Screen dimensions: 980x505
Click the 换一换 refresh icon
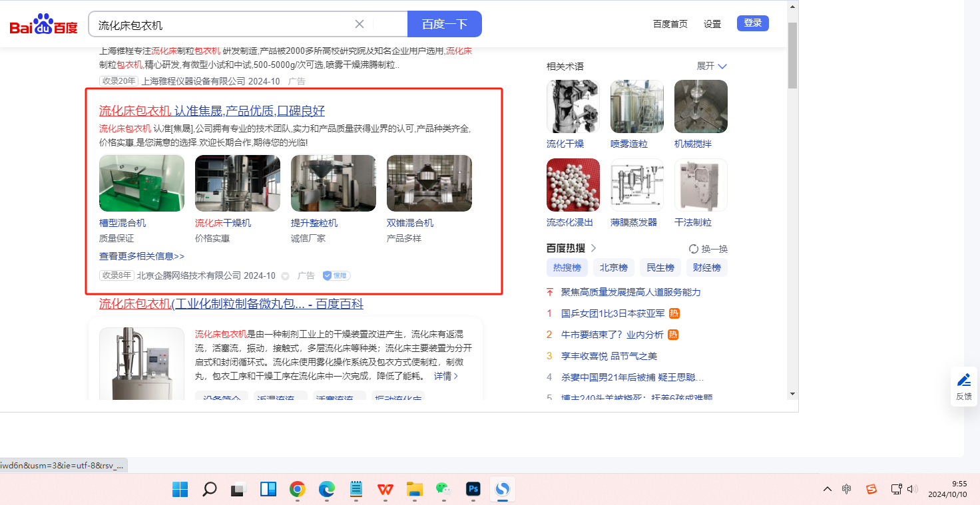coord(694,249)
